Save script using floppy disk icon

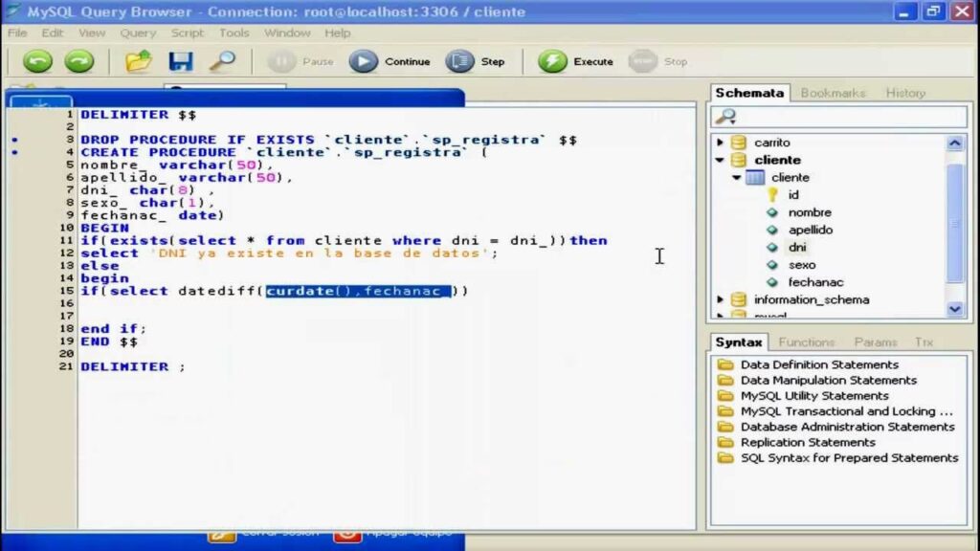tap(181, 62)
